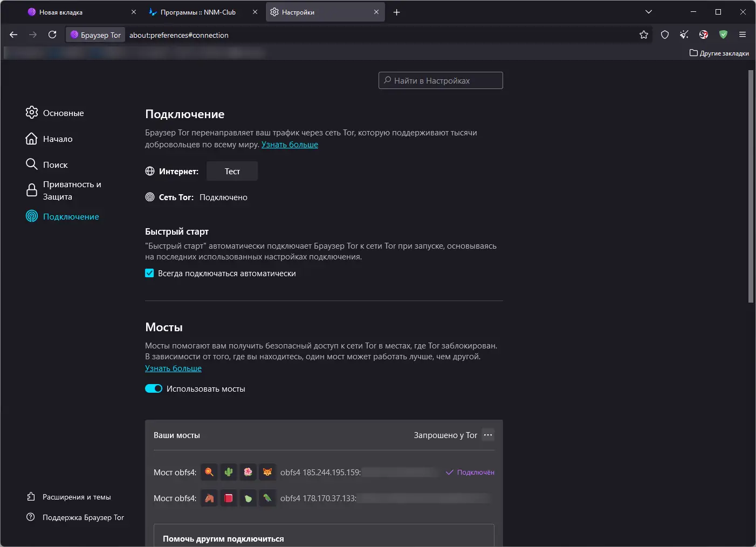Open the three-dot menu for 'Ваши мосты'

point(488,435)
